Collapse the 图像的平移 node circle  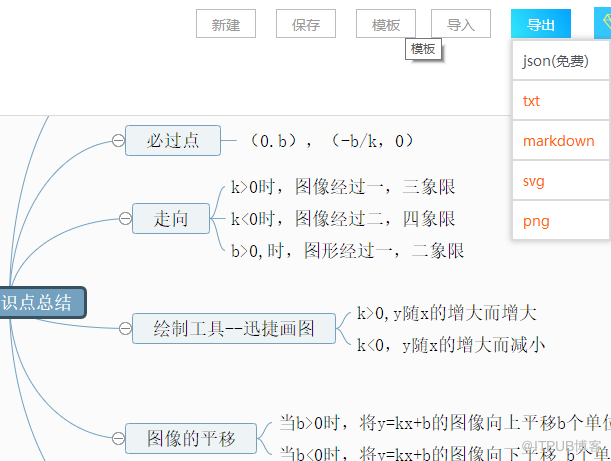click(x=118, y=438)
